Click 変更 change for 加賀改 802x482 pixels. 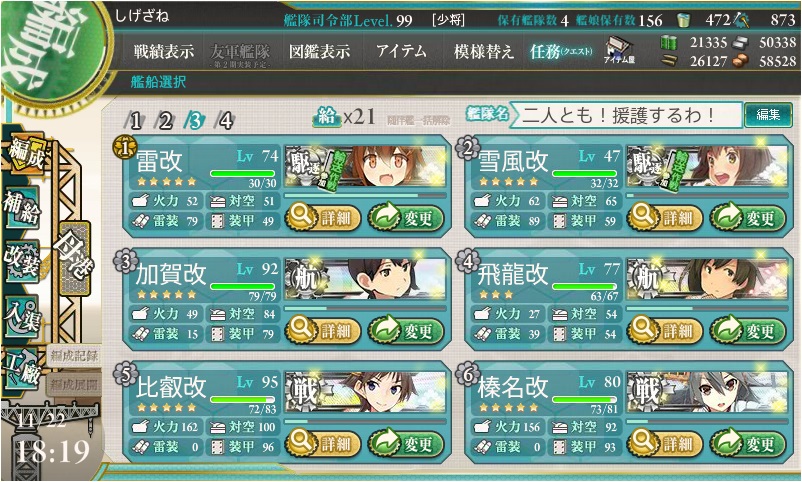point(406,331)
